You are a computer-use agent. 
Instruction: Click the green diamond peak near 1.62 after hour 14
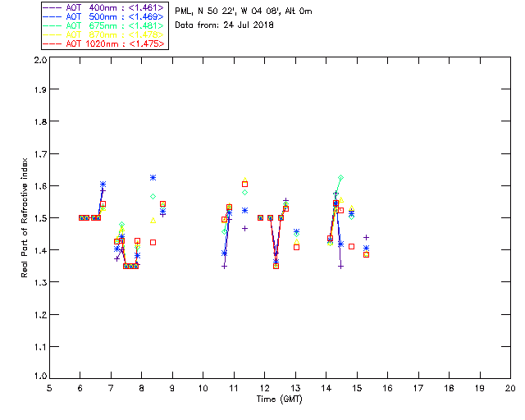pyautogui.click(x=341, y=177)
